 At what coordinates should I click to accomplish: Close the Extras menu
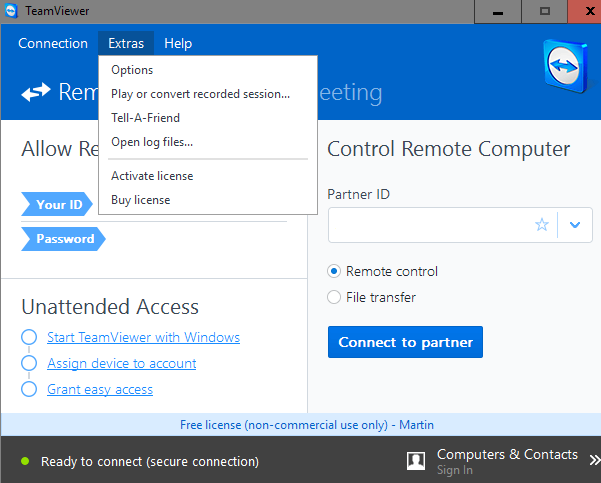coord(126,43)
